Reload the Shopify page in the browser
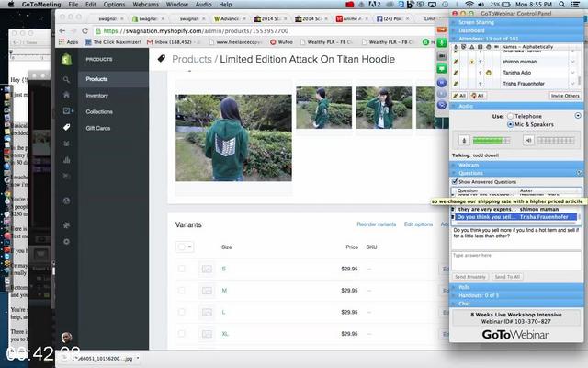The height and width of the screenshot is (368, 588). 85,30
